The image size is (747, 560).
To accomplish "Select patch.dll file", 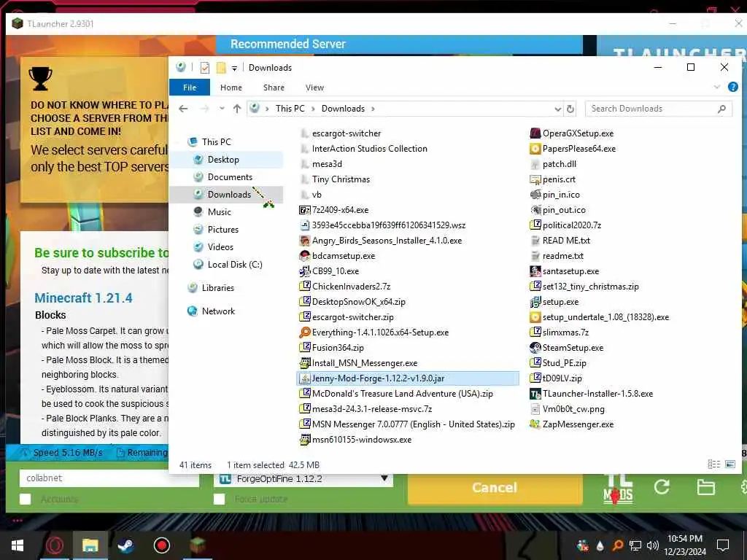I will tap(553, 164).
